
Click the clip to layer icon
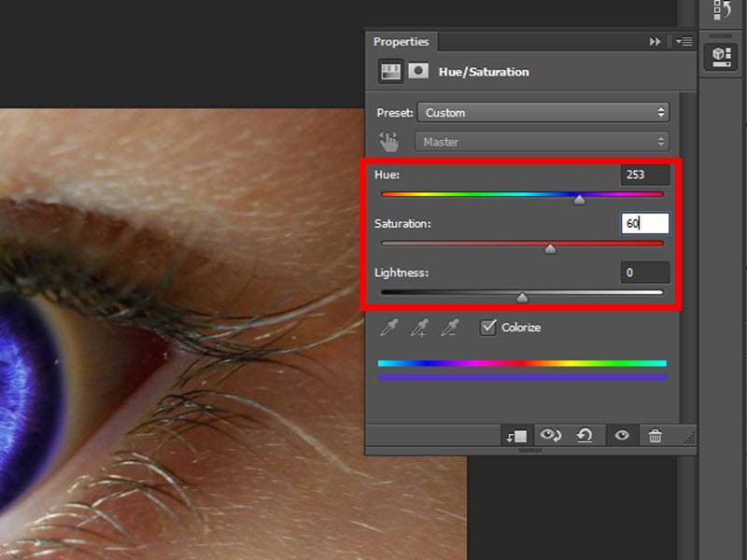click(516, 436)
